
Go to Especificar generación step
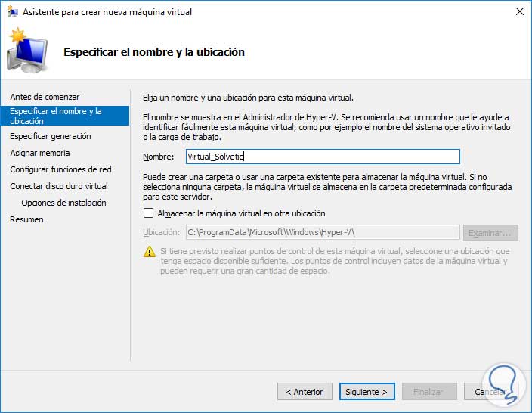pos(50,136)
